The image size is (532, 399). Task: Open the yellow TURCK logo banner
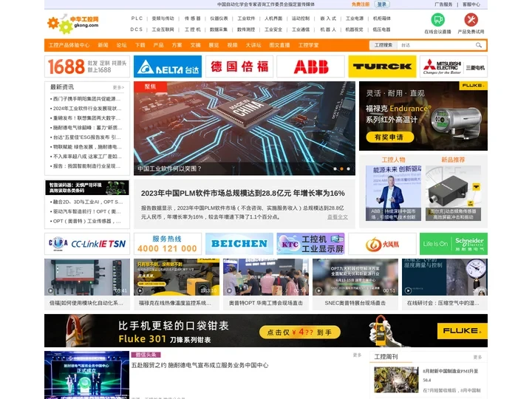pyautogui.click(x=382, y=66)
